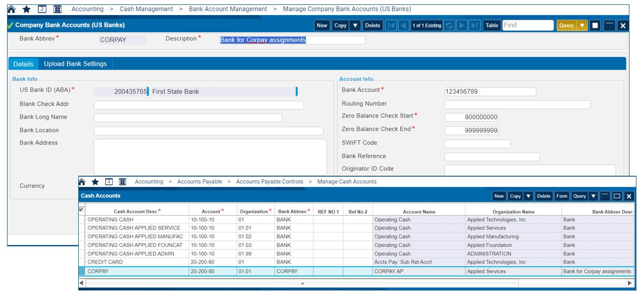Switch to the Upload Bank Settings tab
644x297 pixels.
(75, 64)
